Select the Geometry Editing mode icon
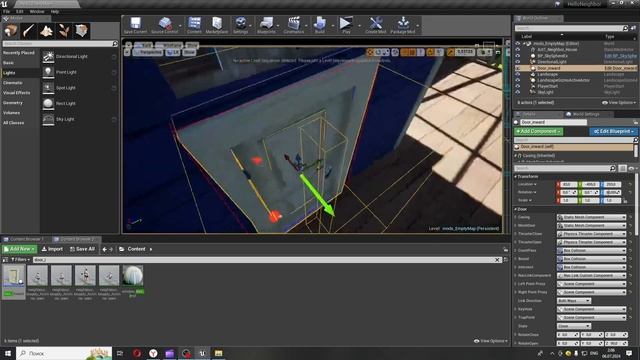640x360 pixels. coord(81,31)
